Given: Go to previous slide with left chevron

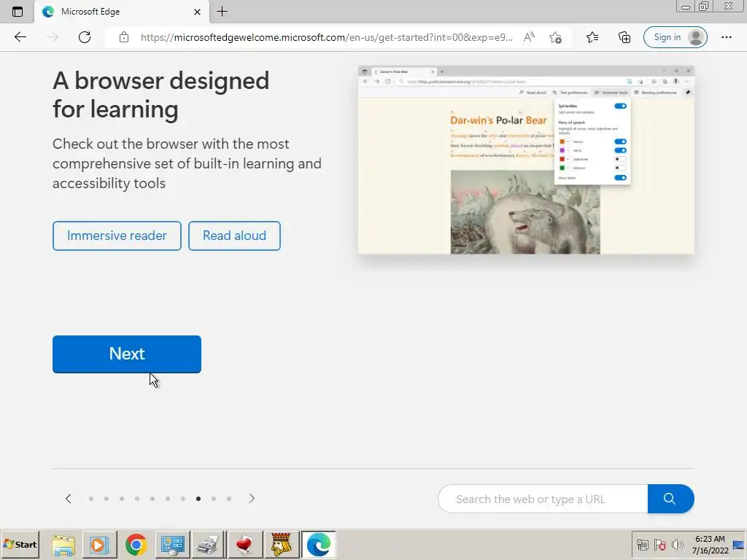Looking at the screenshot, I should 68,499.
